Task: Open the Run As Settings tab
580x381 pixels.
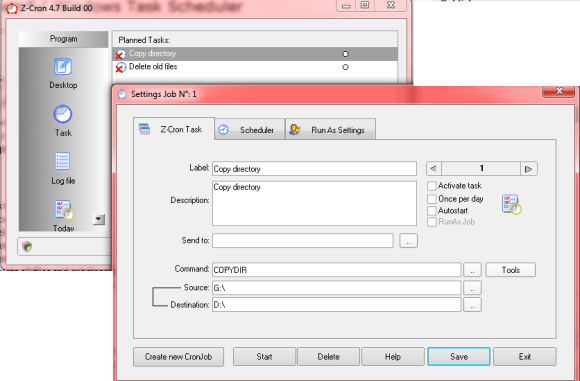Action: coord(331,130)
